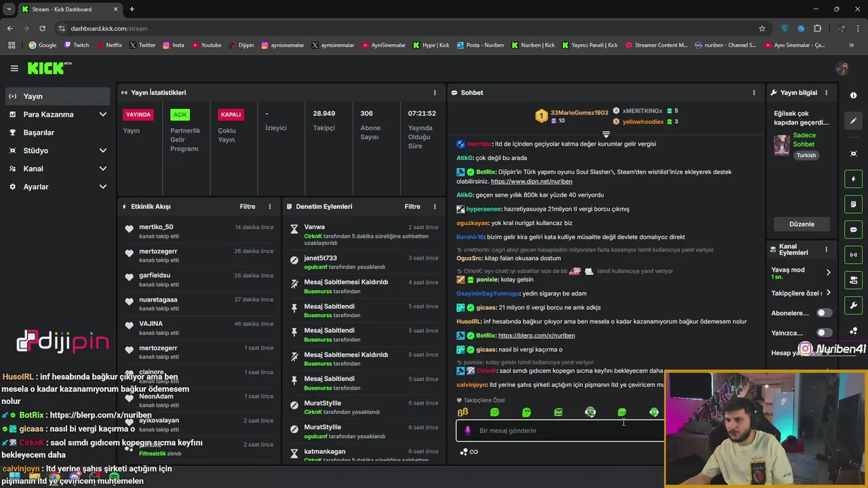This screenshot has height=488, width=868.
Task: Click the bubbles icon below the chat box
Action: point(464,452)
